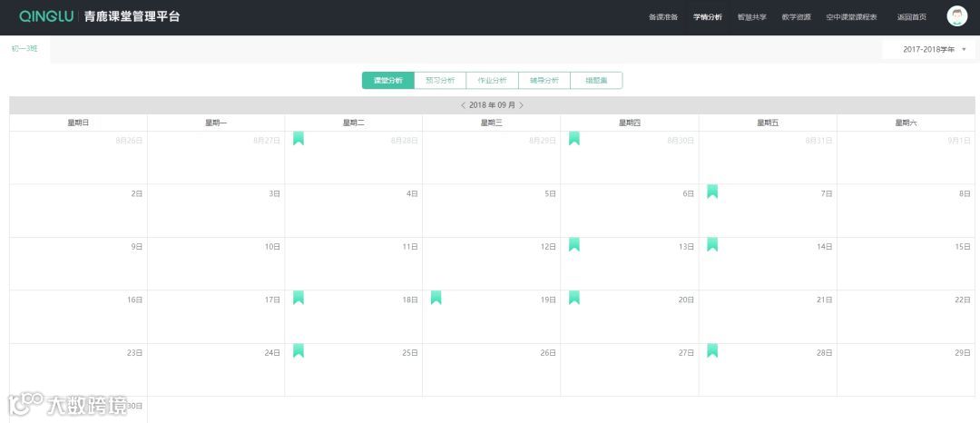Screen dimensions: 980x423
Task: Open the bookmark on 25日
Action: (x=299, y=350)
